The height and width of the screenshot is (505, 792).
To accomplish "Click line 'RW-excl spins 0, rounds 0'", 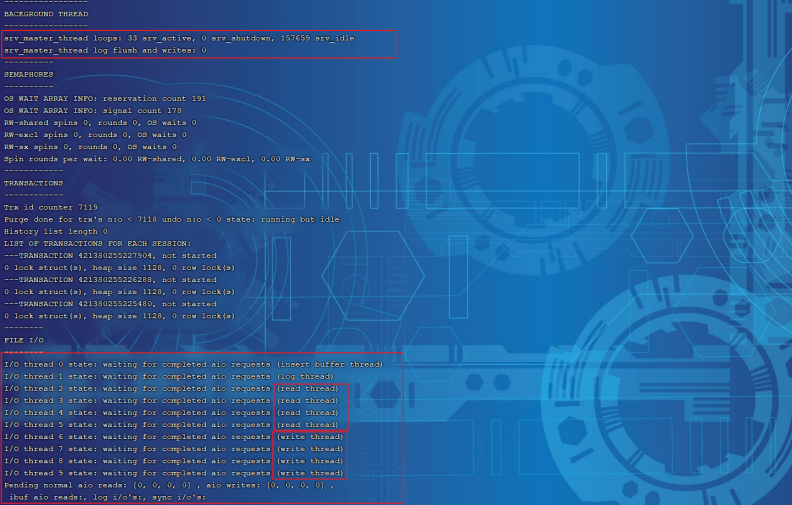I will click(95, 135).
